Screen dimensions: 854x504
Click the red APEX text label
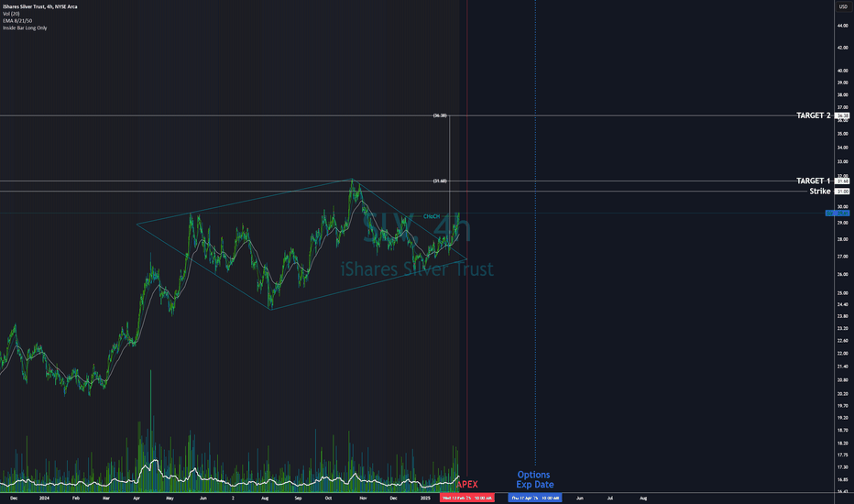pyautogui.click(x=466, y=485)
